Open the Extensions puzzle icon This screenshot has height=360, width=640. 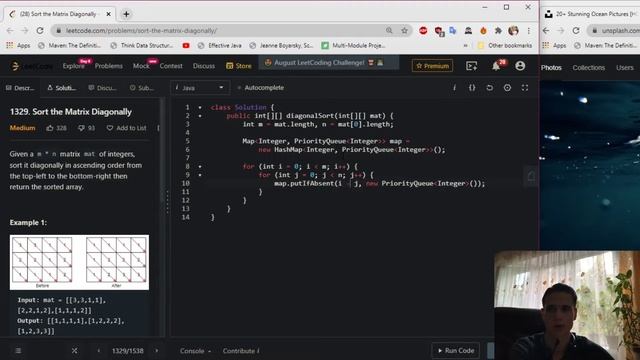[498, 31]
